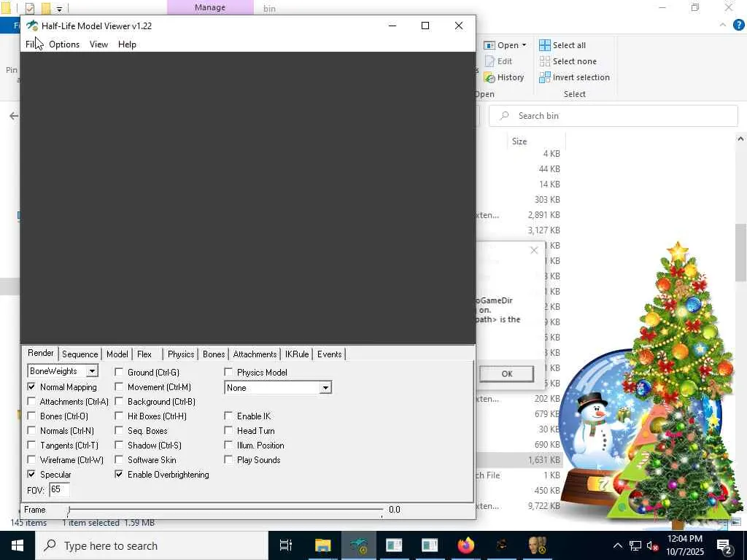Expand the None physics dropdown
Viewport: 747px width, 560px height.
click(325, 388)
